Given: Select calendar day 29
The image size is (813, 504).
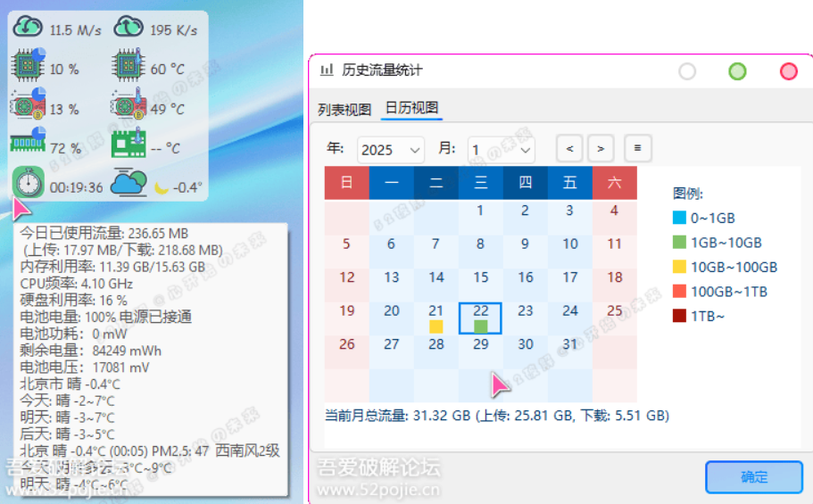Looking at the screenshot, I should pos(481,351).
